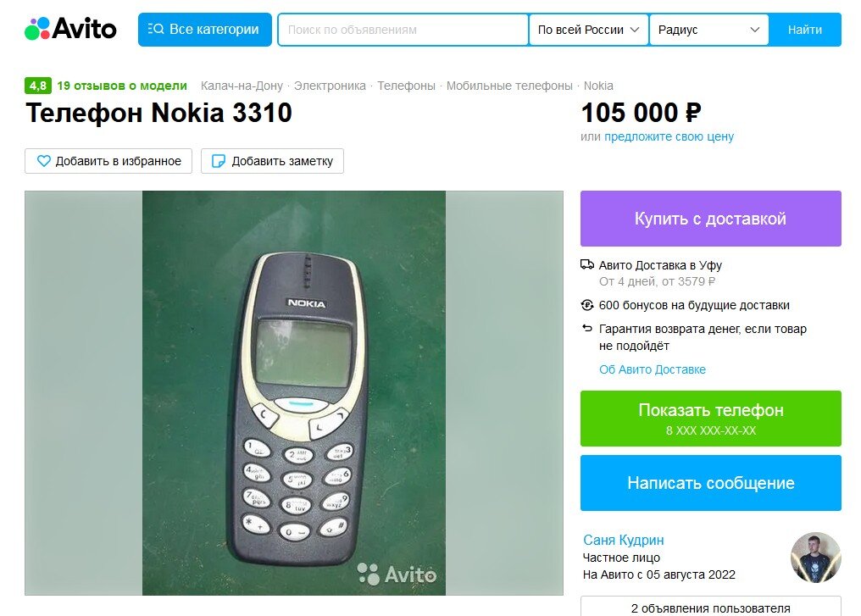Screen dimensions: 861x616
Task: Click the refund guarantee arrow icon
Action: (x=587, y=328)
